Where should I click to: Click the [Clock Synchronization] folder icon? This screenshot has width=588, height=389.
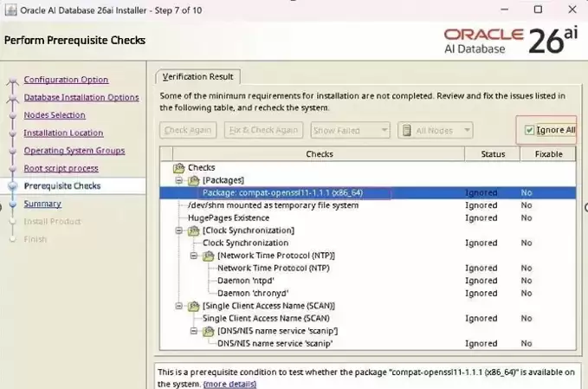193,230
